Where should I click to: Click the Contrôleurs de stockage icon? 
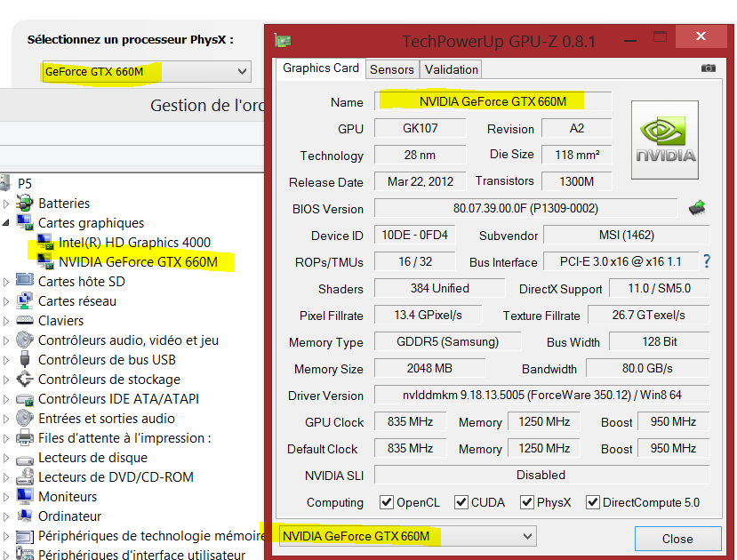tap(24, 380)
